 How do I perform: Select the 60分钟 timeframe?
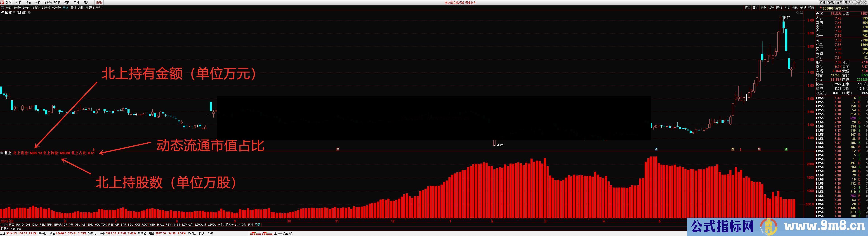pyautogui.click(x=56, y=8)
